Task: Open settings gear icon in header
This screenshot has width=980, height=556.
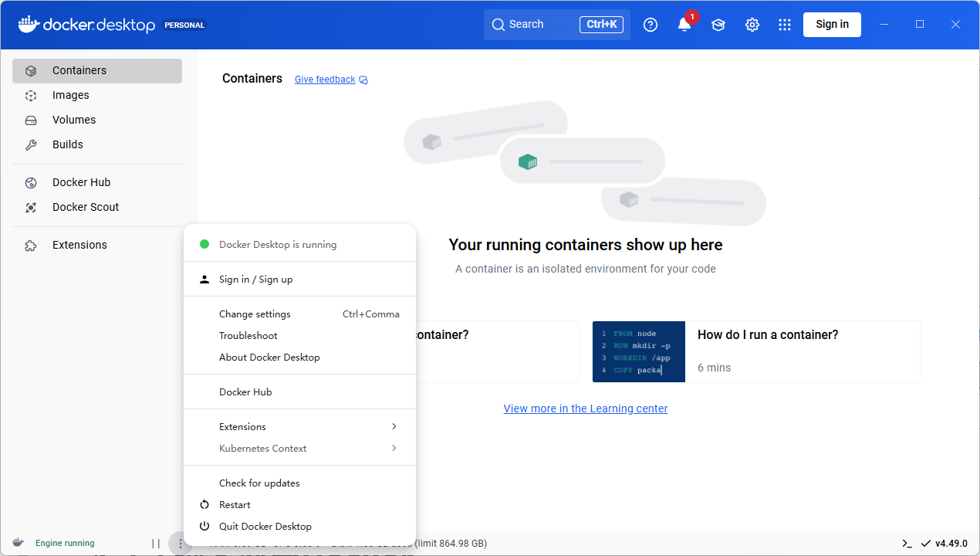Action: pos(752,25)
